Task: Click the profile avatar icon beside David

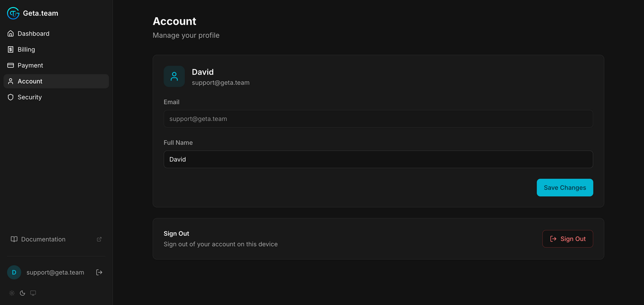Action: click(174, 77)
